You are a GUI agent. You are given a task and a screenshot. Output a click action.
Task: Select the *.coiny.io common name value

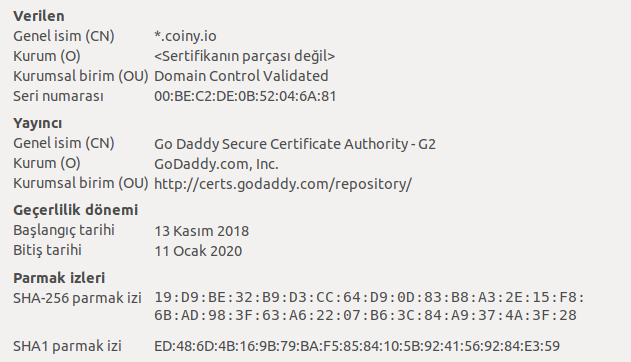tap(185, 36)
